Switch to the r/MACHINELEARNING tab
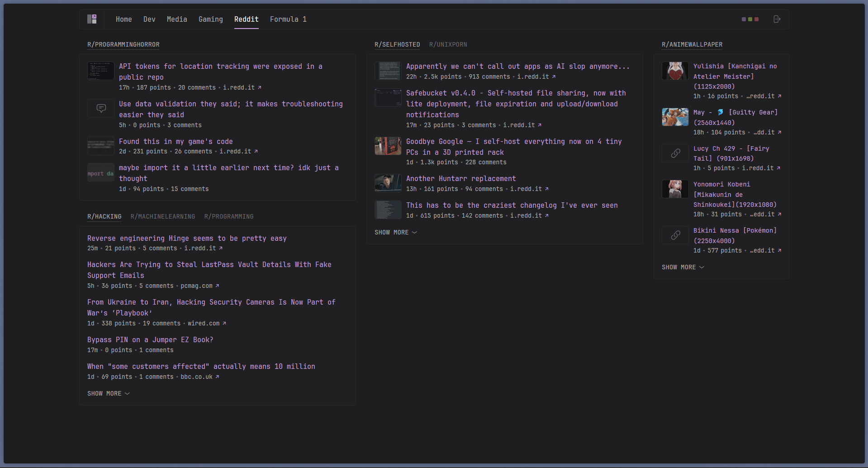This screenshot has height=468, width=868. tap(162, 216)
